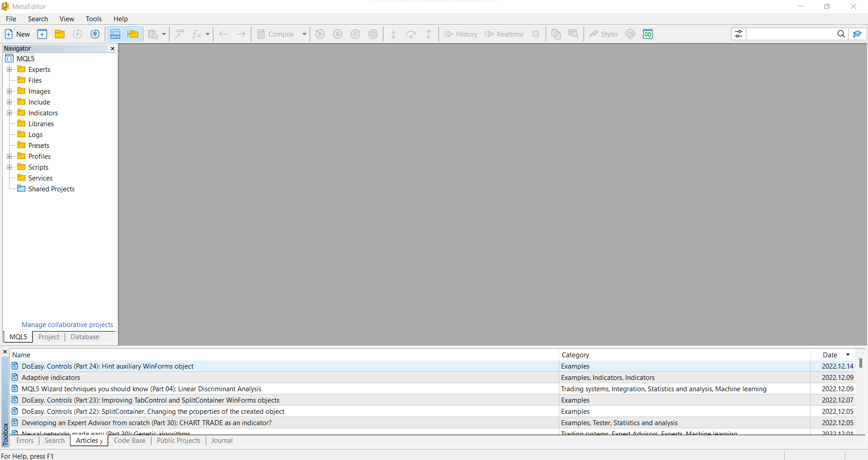The image size is (868, 460).
Task: Click the Save All download icon
Action: (95, 34)
